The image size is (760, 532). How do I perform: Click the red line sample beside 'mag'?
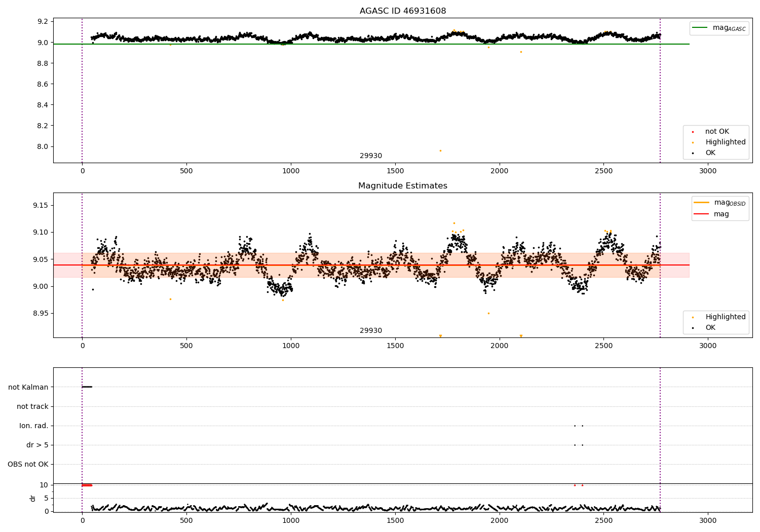click(702, 214)
